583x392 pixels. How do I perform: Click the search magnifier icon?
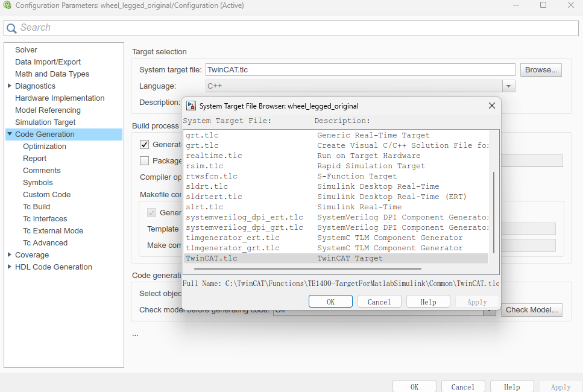coord(11,28)
